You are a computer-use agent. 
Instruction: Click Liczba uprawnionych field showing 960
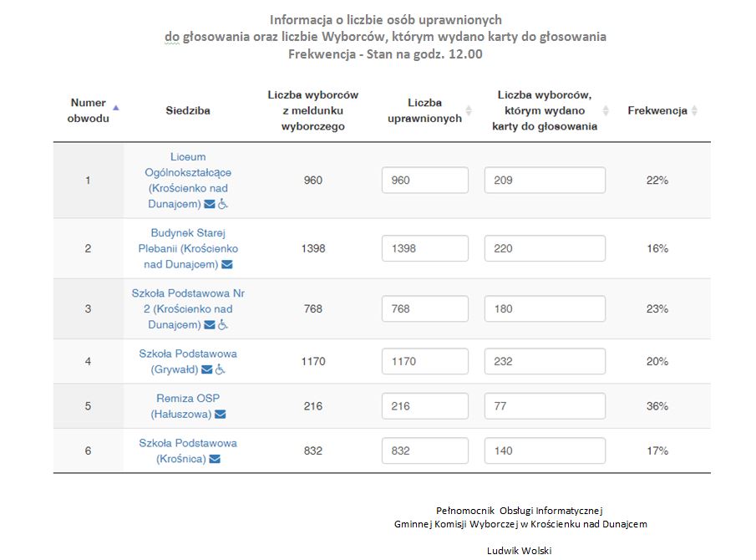click(425, 181)
